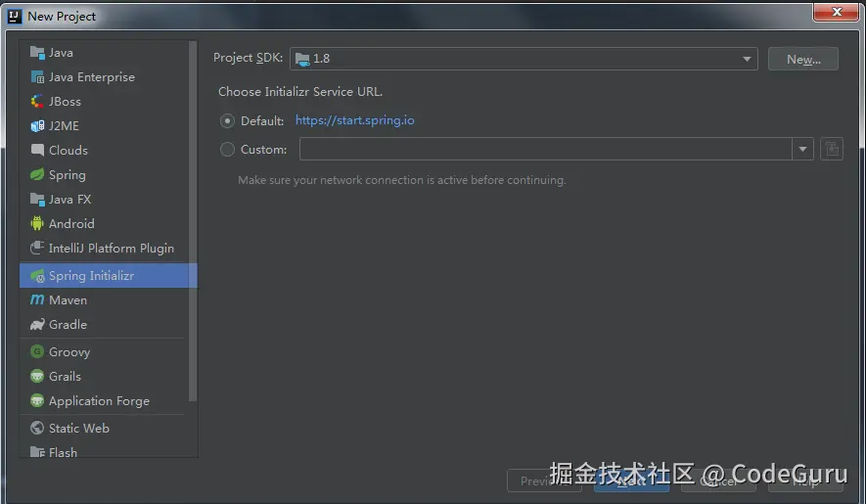Click the Maven m icon

tap(37, 300)
